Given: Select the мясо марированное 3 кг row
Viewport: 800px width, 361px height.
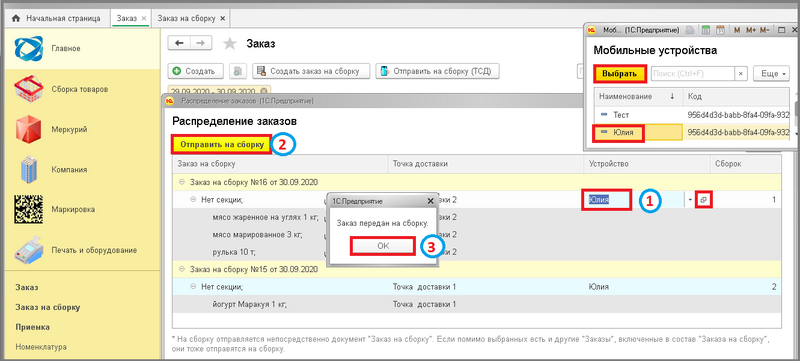Looking at the screenshot, I should pyautogui.click(x=477, y=235).
